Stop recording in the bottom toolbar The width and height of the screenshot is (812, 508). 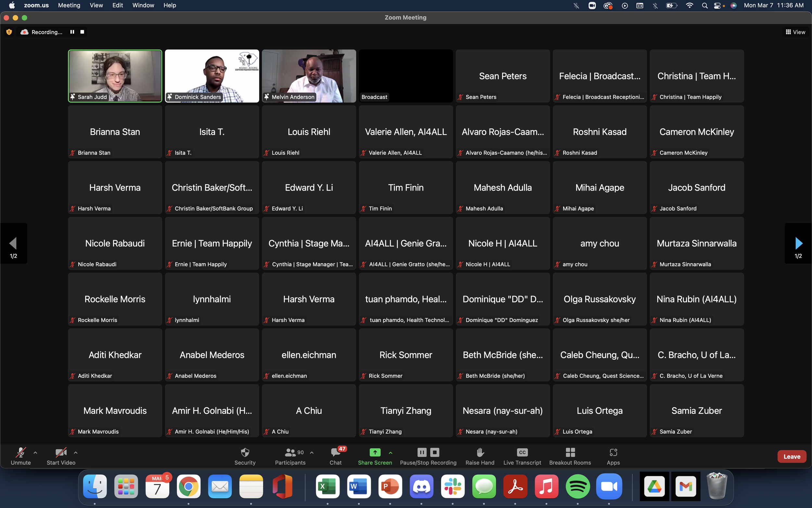[435, 452]
